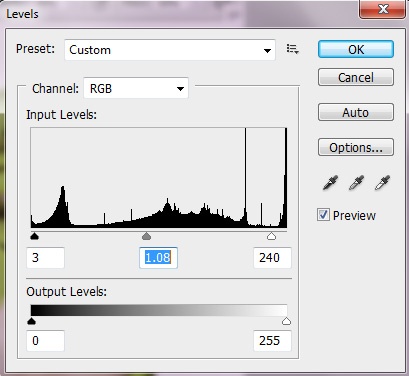This screenshot has width=409, height=376.
Task: Click the Output Levels label
Action: [67, 292]
